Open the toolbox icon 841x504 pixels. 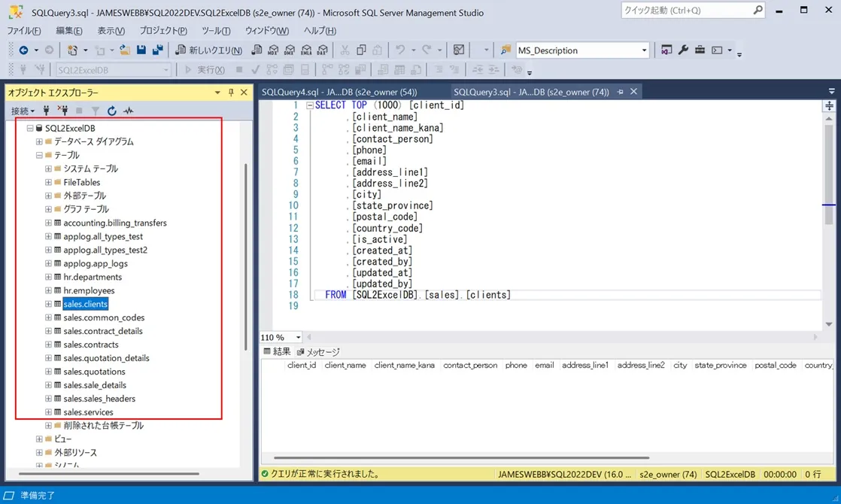tap(700, 50)
